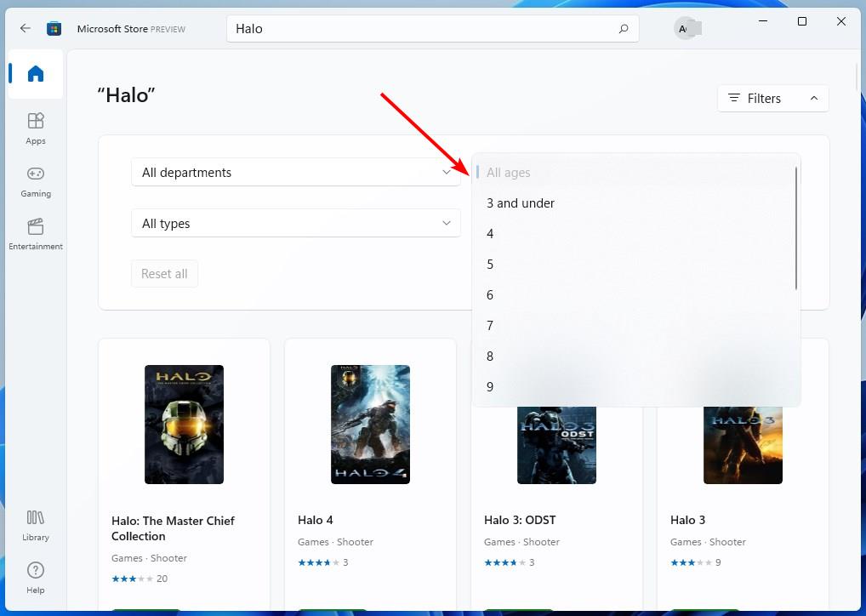Open the Gaming section

[36, 182]
